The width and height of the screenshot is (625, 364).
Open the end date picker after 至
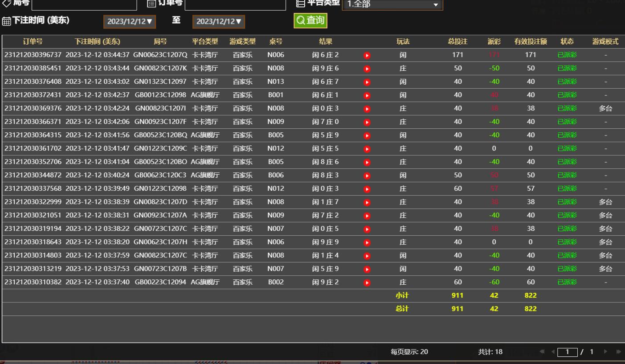(219, 21)
